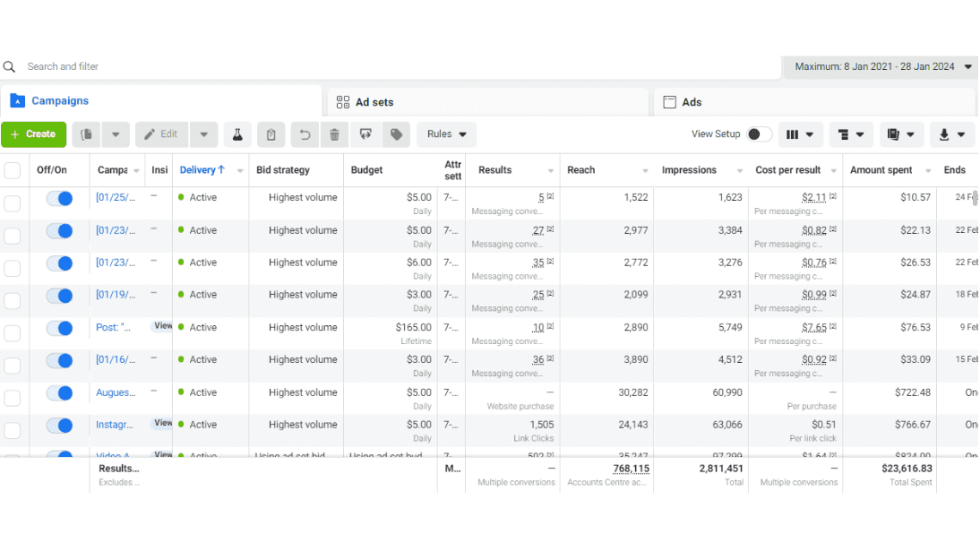Click the clipboard paste icon
Screen dimensions: 980x560
tap(271, 134)
